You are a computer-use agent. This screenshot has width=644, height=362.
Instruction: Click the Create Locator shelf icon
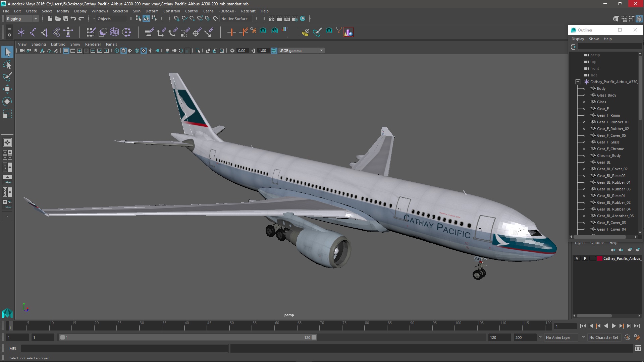pos(21,32)
